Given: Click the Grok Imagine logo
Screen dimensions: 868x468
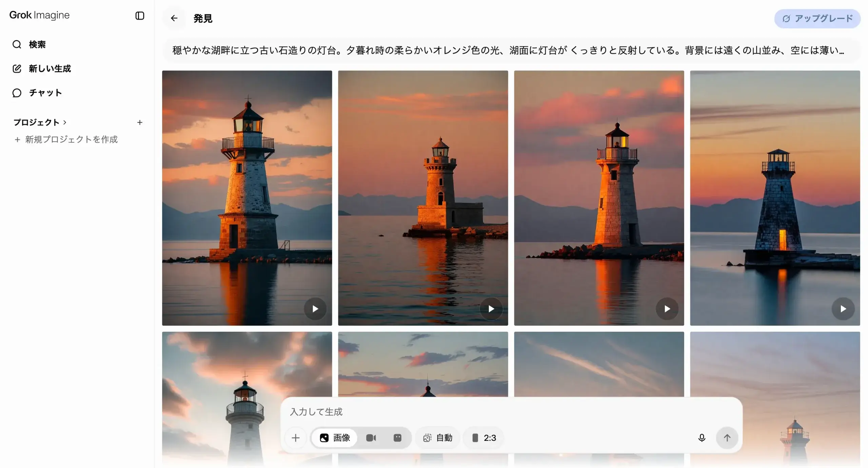Looking at the screenshot, I should 39,15.
